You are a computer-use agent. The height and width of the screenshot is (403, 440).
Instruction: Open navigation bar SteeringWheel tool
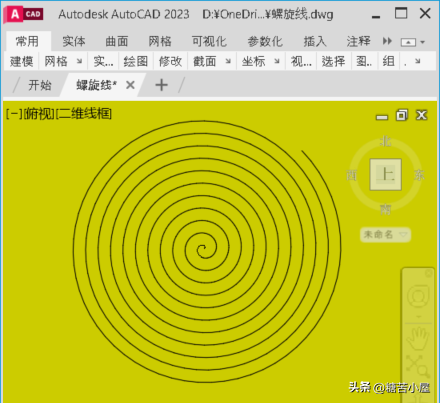418,296
